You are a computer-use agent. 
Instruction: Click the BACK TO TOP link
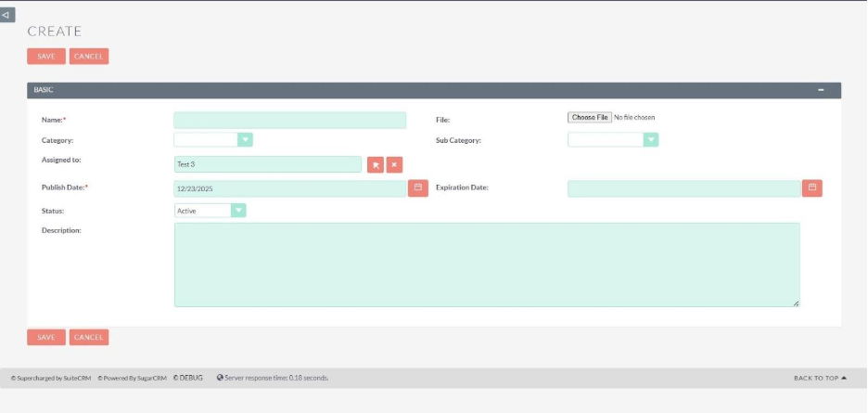pos(820,379)
